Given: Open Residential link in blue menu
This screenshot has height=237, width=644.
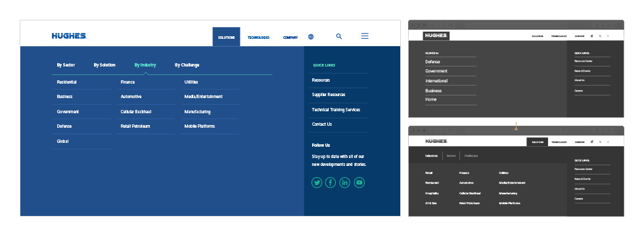Looking at the screenshot, I should [x=66, y=82].
